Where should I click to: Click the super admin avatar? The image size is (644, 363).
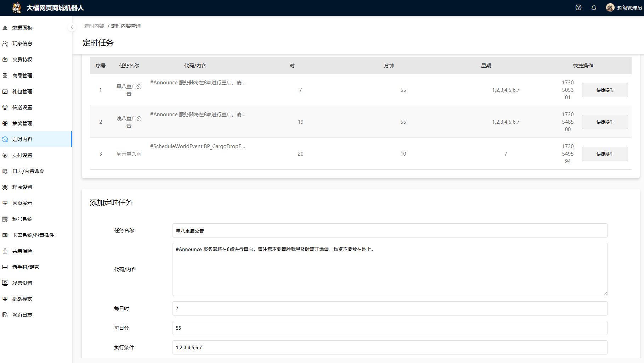click(610, 7)
